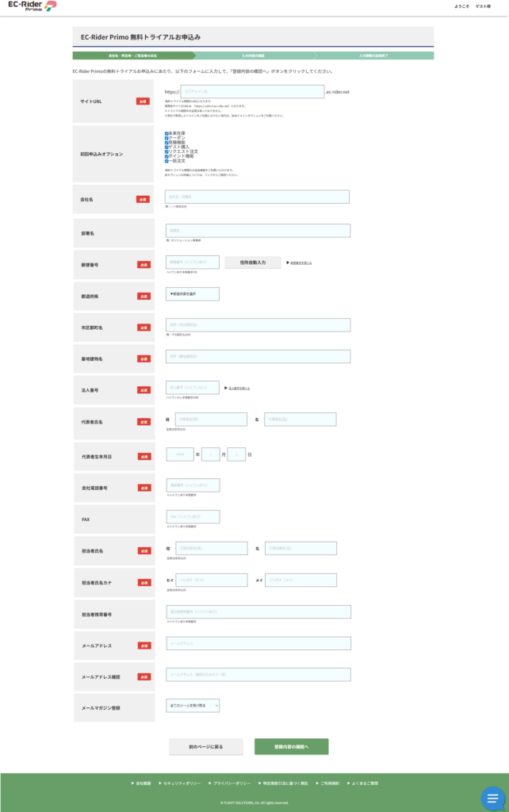Image resolution: width=509 pixels, height=812 pixels.
Task: Click the 会社名 input field
Action: pyautogui.click(x=258, y=197)
